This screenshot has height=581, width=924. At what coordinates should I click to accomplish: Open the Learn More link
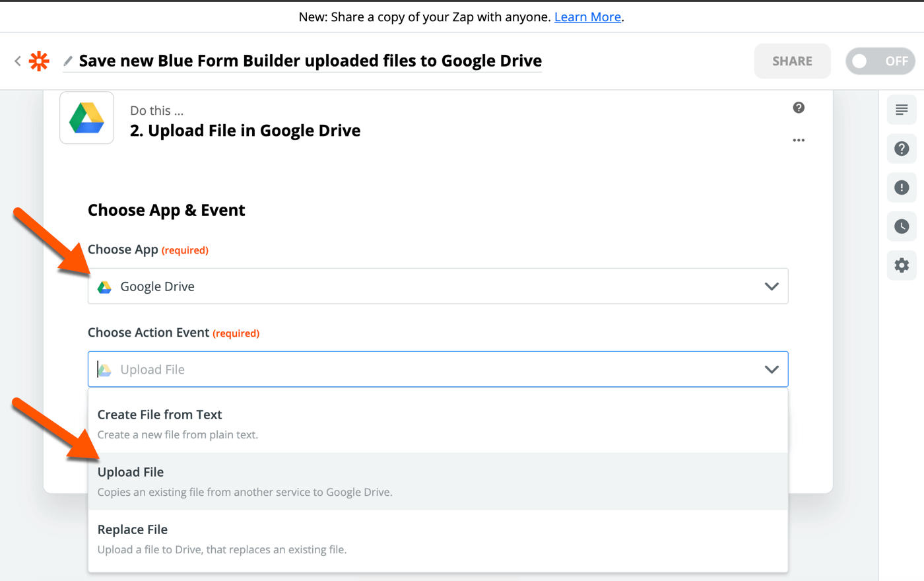(x=587, y=17)
